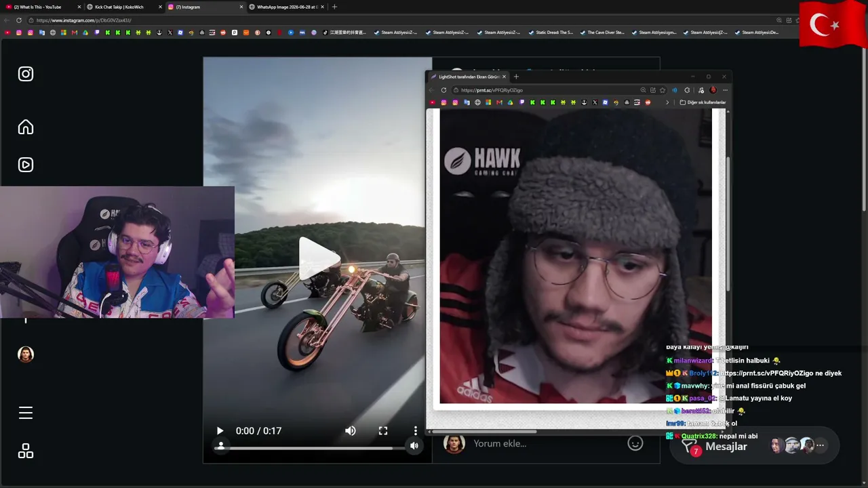Screen dimensions: 868x488
Task: Open Reddit bookmark in main bookmarks bar
Action: pos(223,33)
